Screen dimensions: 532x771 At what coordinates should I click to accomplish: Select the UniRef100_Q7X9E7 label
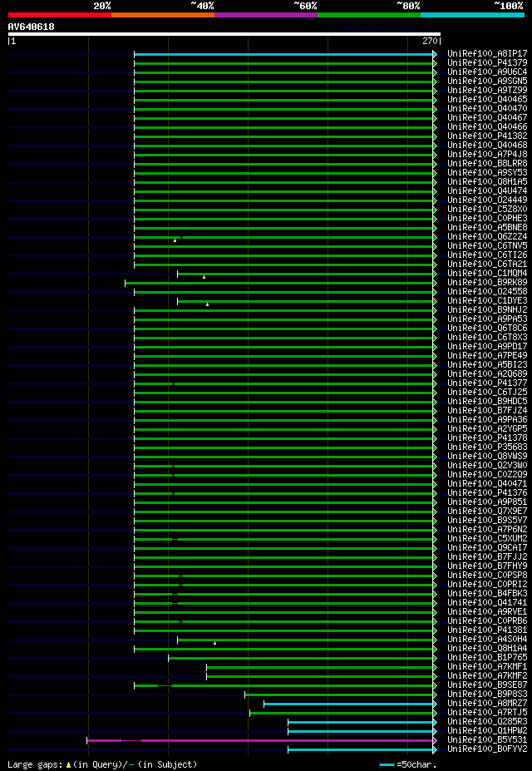[x=487, y=512]
